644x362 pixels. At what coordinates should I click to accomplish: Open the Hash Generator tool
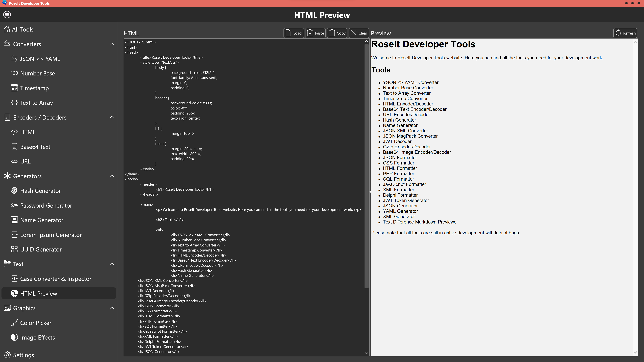coord(41,191)
